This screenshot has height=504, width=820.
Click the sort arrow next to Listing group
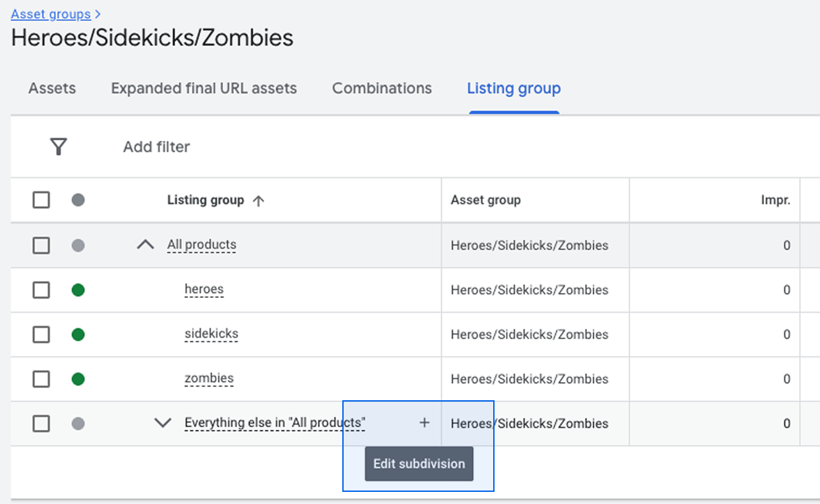258,201
